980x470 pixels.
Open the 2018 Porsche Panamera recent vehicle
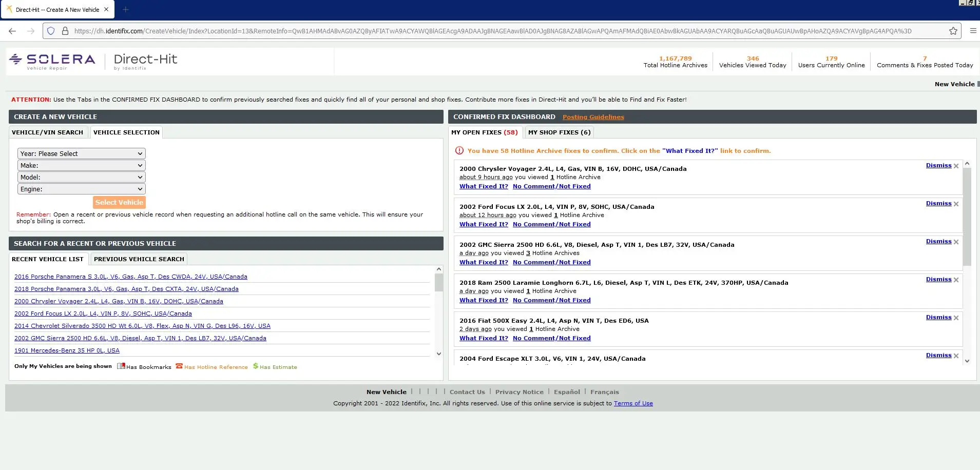pyautogui.click(x=126, y=289)
